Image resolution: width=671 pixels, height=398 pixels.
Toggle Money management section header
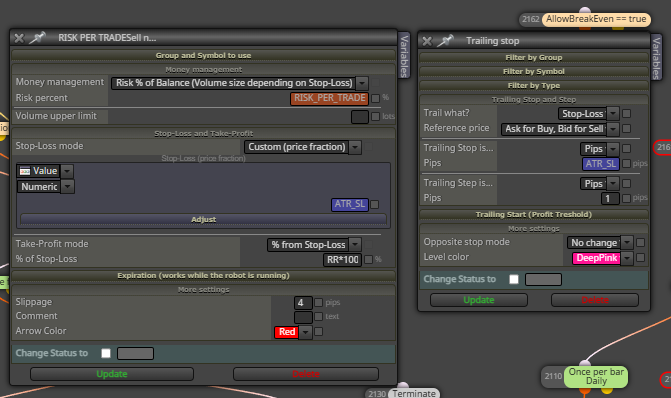click(203, 69)
